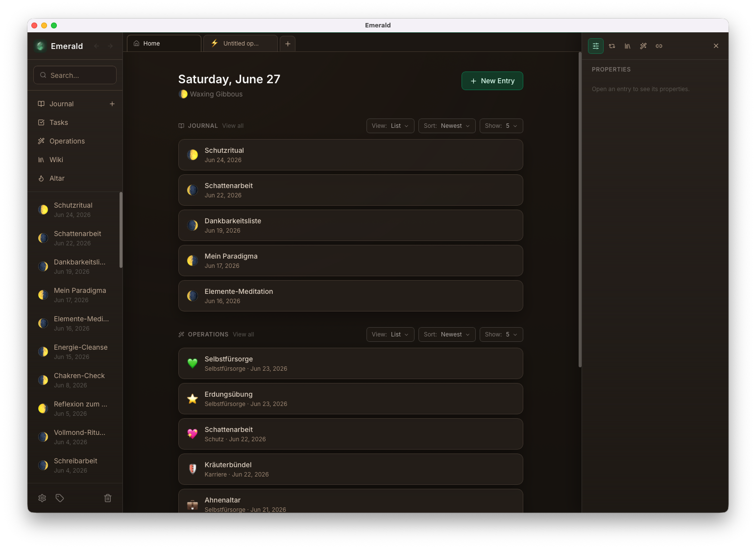Viewport: 756px width, 549px height.
Task: Open the wiki library panel icon
Action: click(628, 46)
